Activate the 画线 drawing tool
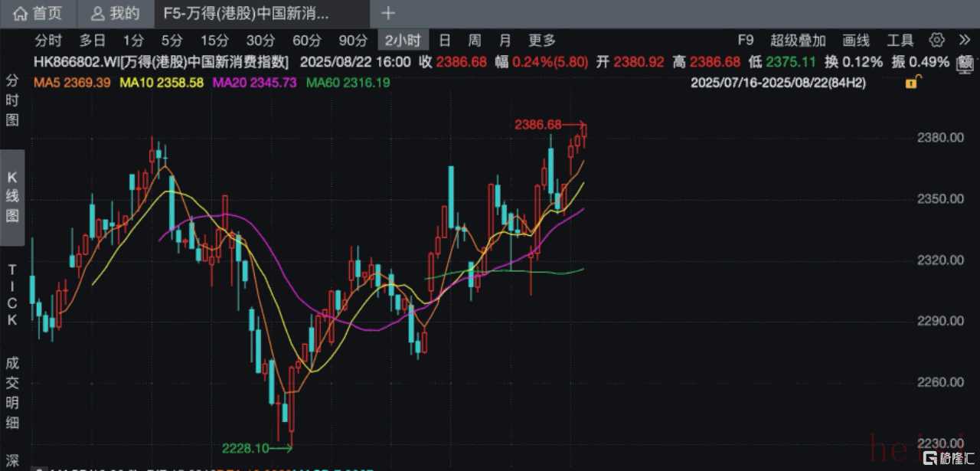980x471 pixels. click(856, 41)
